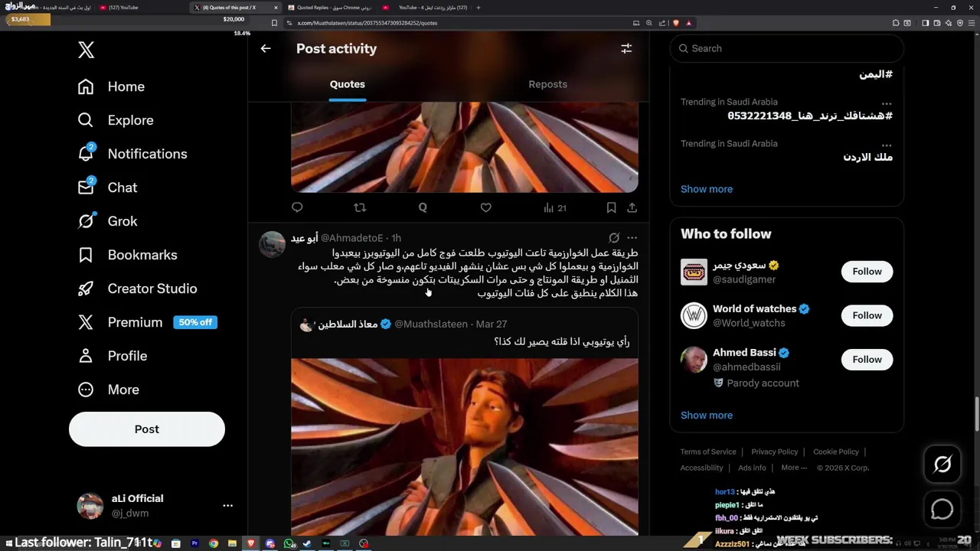Open floating Grok button
Screen dimensions: 980x551
point(942,464)
